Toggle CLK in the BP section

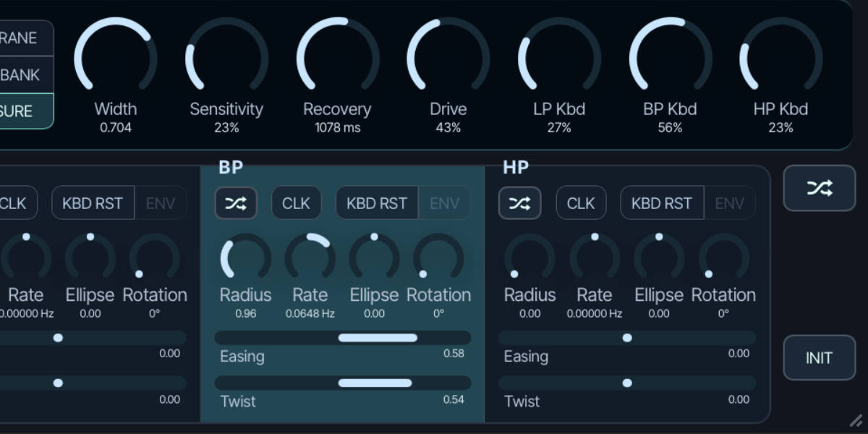pyautogui.click(x=296, y=203)
